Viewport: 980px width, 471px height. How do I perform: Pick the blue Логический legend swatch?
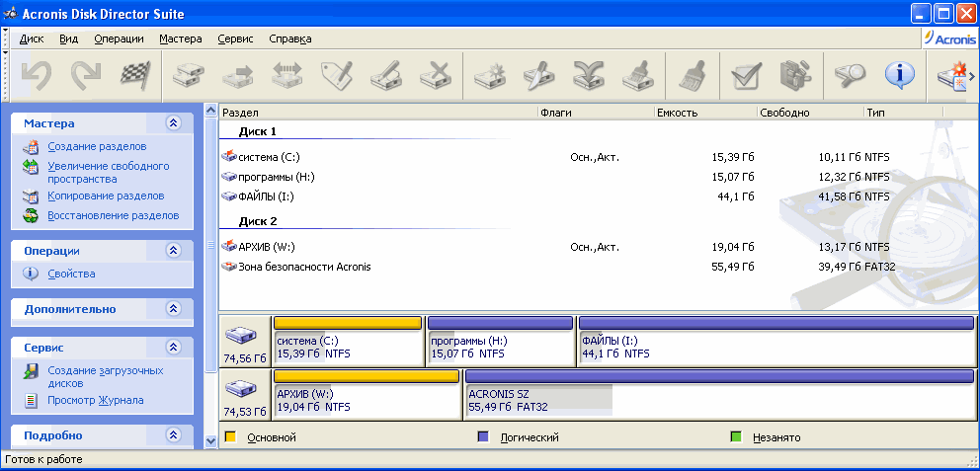482,437
